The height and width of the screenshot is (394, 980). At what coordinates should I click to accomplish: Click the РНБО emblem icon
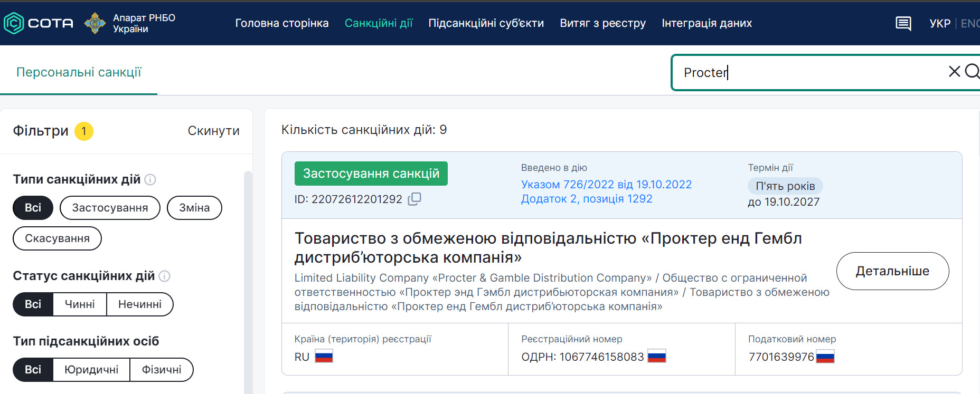[x=95, y=23]
